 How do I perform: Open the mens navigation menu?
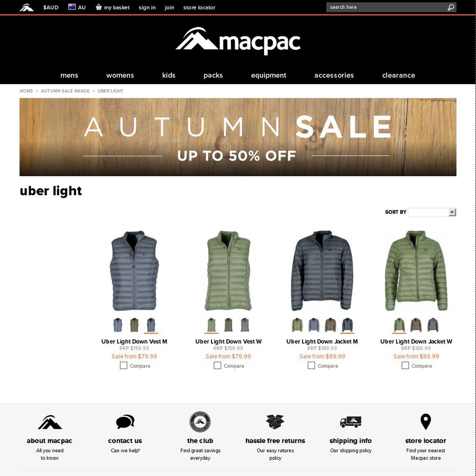click(x=69, y=75)
